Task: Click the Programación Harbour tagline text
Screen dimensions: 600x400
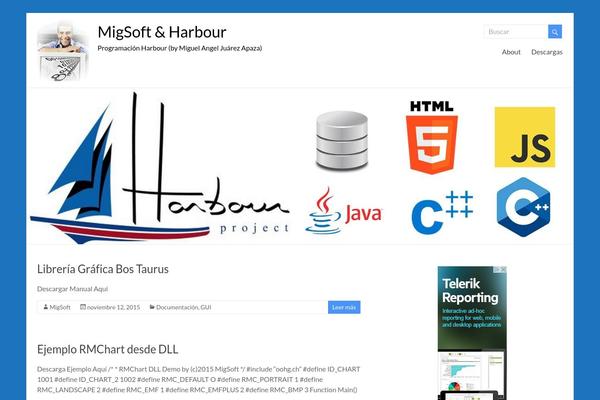Action: pyautogui.click(x=180, y=48)
